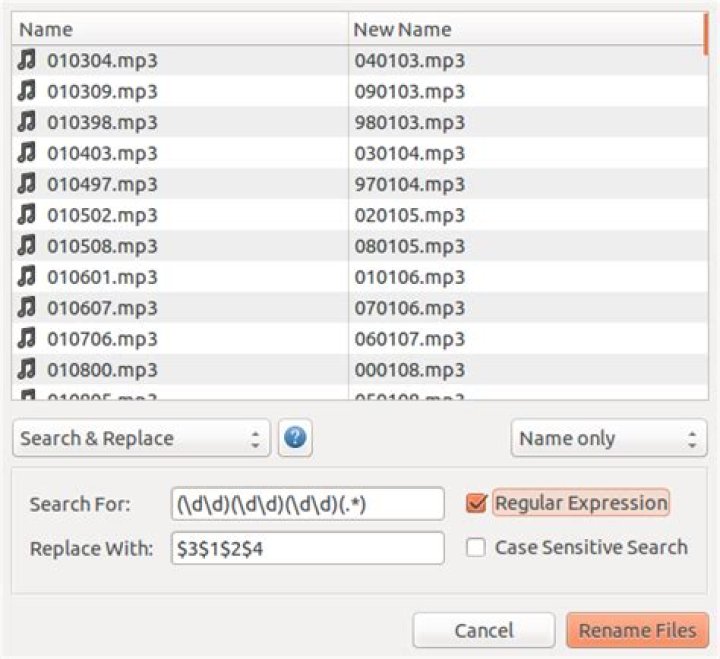Click new name 040103.mp3
The height and width of the screenshot is (659, 720).
point(410,61)
